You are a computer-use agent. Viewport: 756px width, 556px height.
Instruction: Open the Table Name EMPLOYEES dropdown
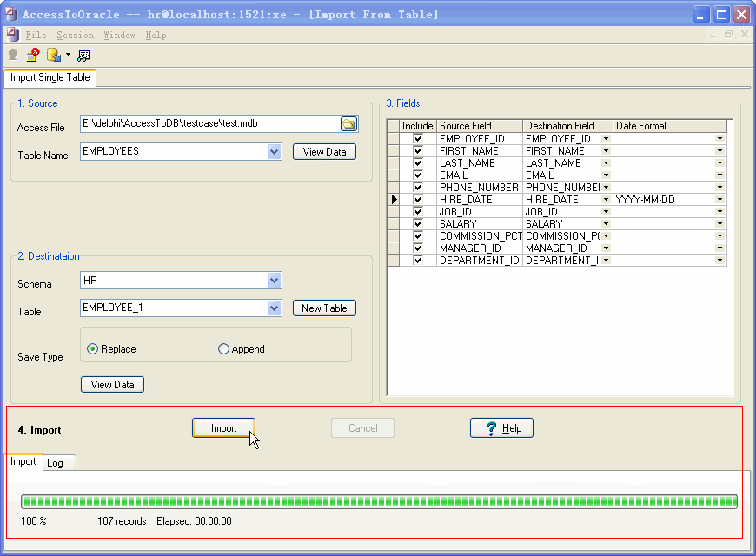tap(274, 151)
